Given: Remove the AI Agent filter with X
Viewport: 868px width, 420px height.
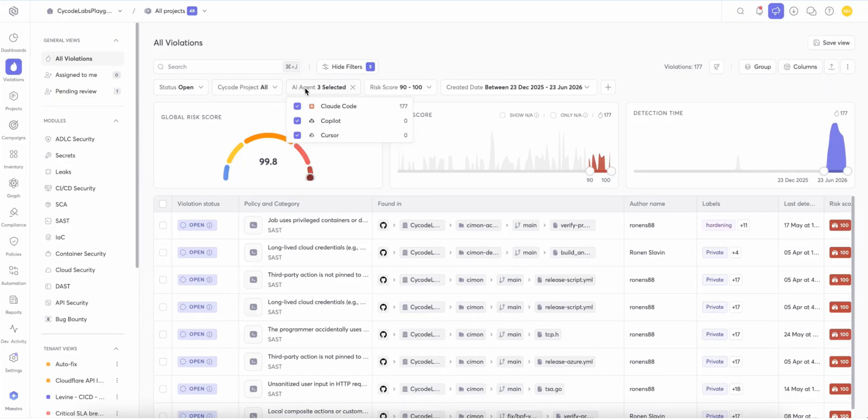Looking at the screenshot, I should point(353,87).
